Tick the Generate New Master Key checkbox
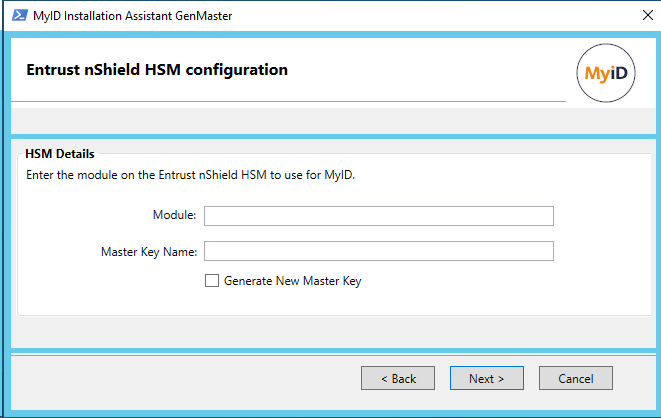The image size is (661, 418). click(212, 281)
